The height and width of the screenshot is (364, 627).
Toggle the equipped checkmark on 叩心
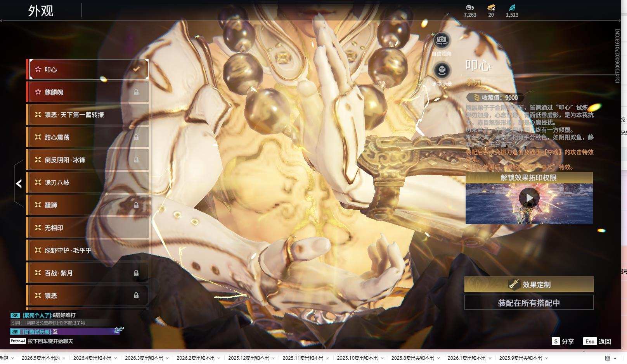tap(136, 69)
